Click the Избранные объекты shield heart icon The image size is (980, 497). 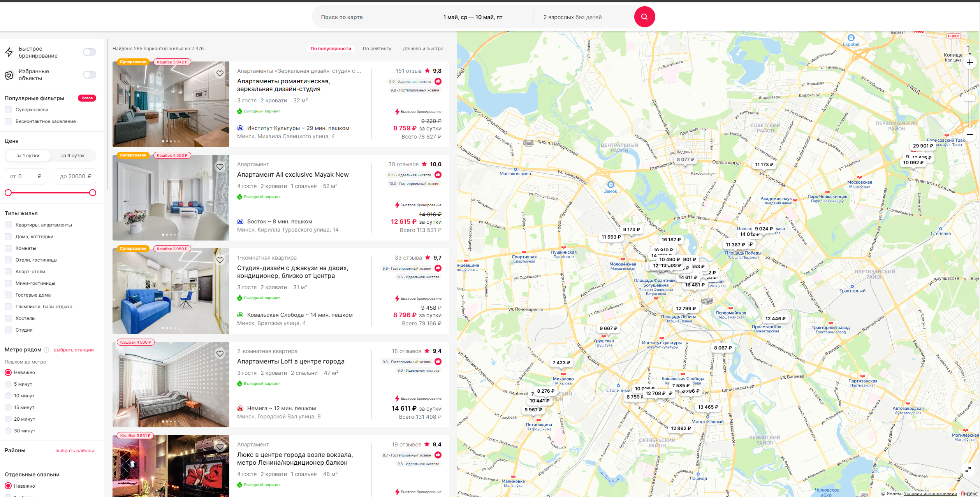(9, 75)
